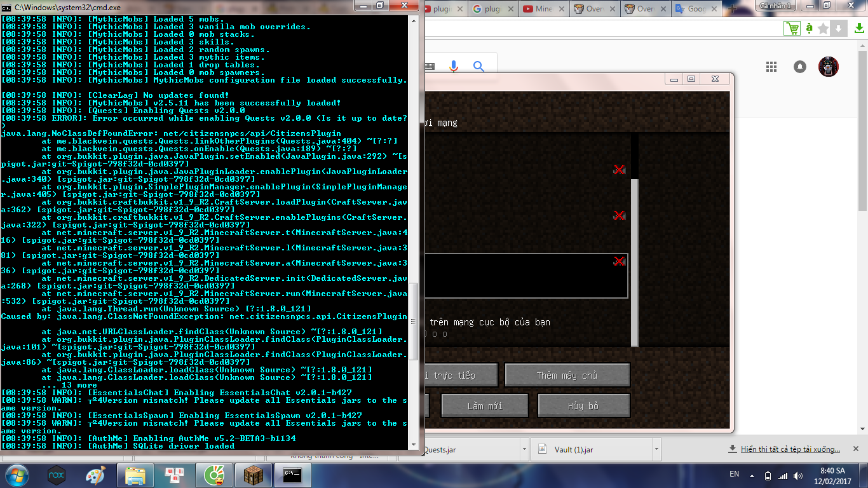Click the volume icon in the system tray
The width and height of the screenshot is (868, 488).
(x=798, y=475)
